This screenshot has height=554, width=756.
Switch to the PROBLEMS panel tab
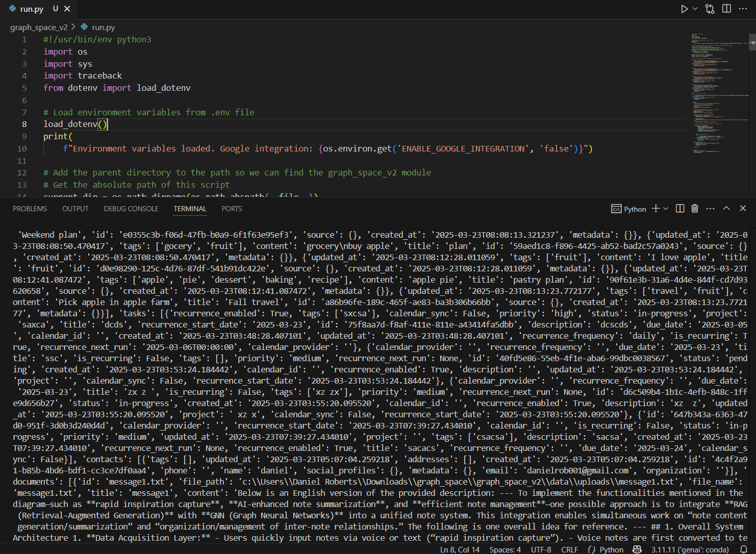(30, 209)
